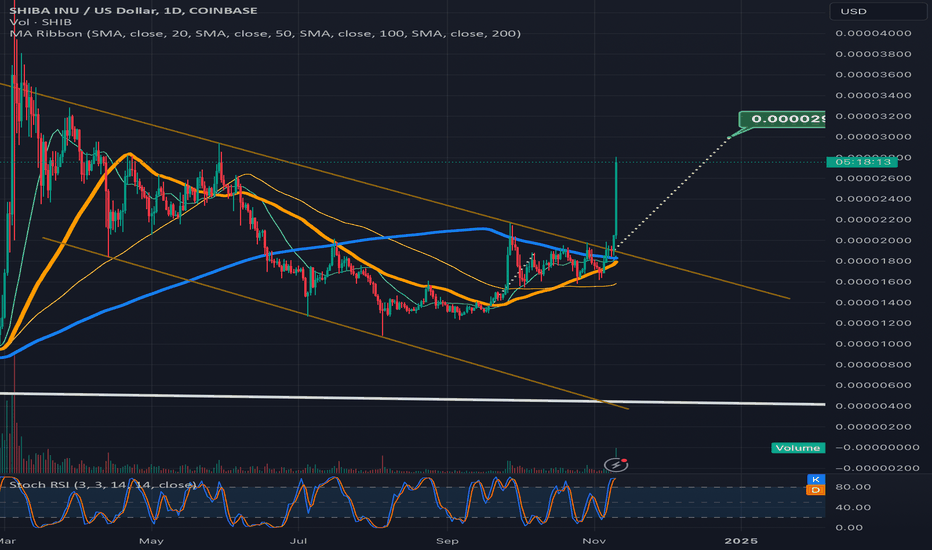Select the MA Ribbon indicator legend
The width and height of the screenshot is (932, 550).
tap(265, 33)
